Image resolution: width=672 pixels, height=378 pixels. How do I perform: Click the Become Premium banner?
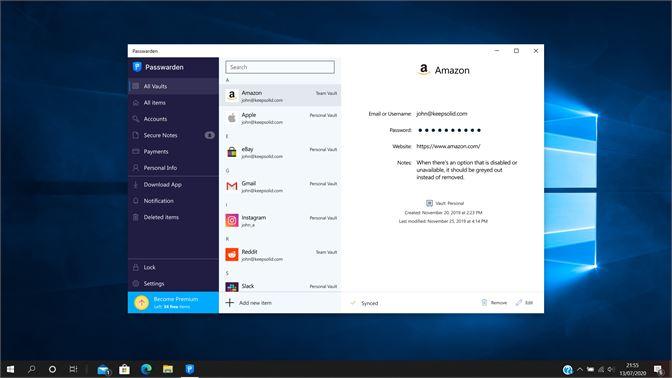tap(173, 303)
